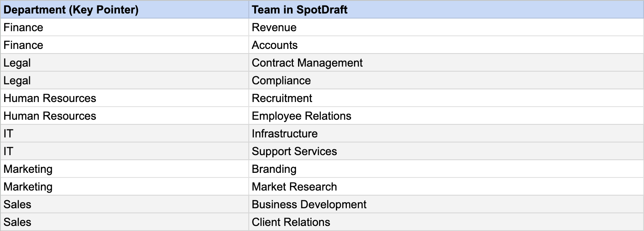Click the Sales cell beside Client Relations
Screen dimensions: 644x231
point(18,222)
